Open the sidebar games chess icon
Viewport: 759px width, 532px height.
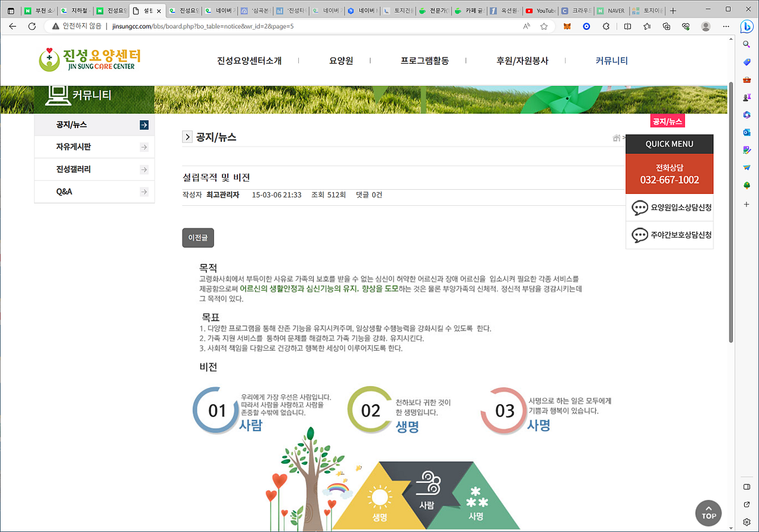coord(747,97)
